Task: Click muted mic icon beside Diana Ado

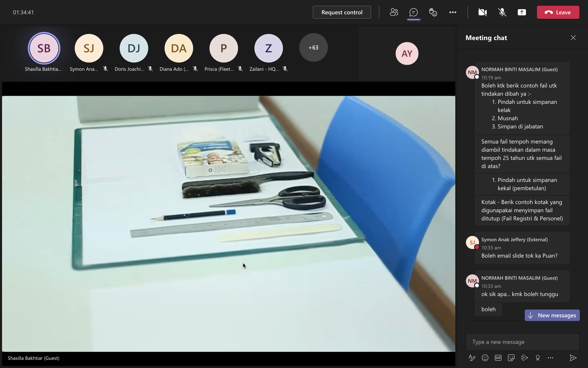Action: pyautogui.click(x=195, y=69)
